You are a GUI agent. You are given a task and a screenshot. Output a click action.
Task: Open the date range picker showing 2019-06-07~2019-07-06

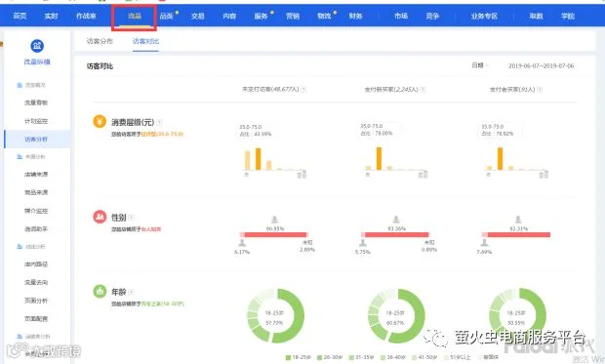click(541, 66)
